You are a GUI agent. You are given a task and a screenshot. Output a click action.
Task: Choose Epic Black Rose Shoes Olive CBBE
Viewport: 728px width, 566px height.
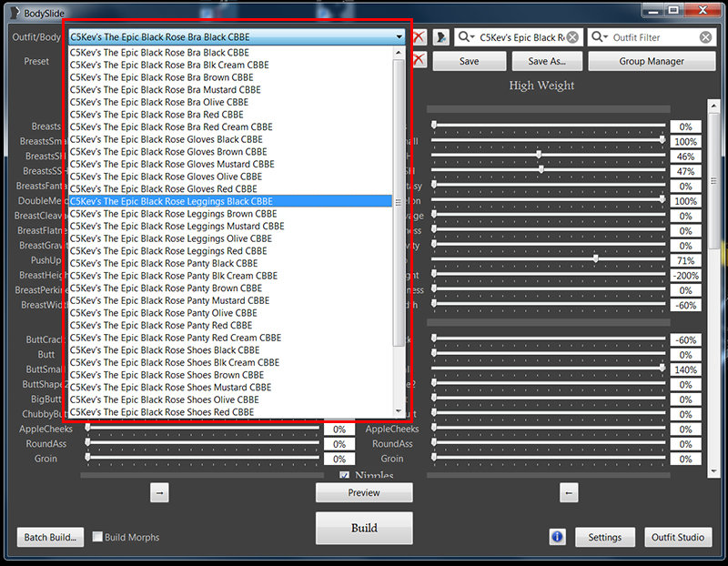[230, 399]
